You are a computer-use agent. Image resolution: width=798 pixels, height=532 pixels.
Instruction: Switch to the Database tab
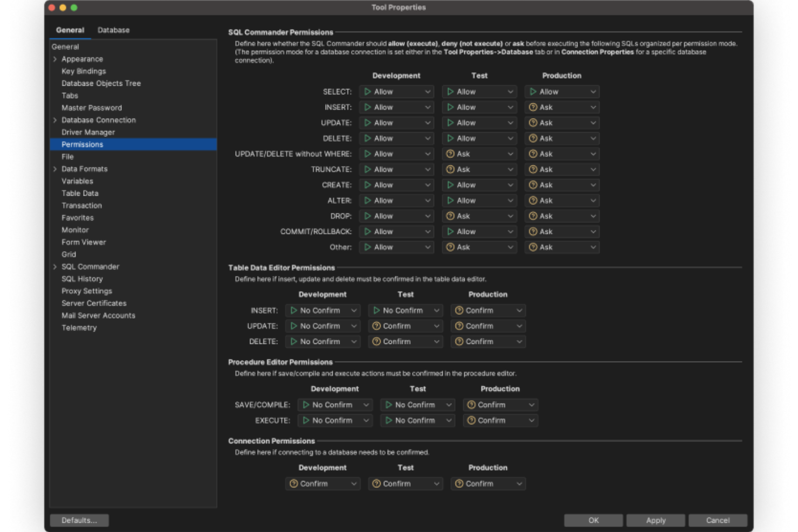(x=113, y=30)
